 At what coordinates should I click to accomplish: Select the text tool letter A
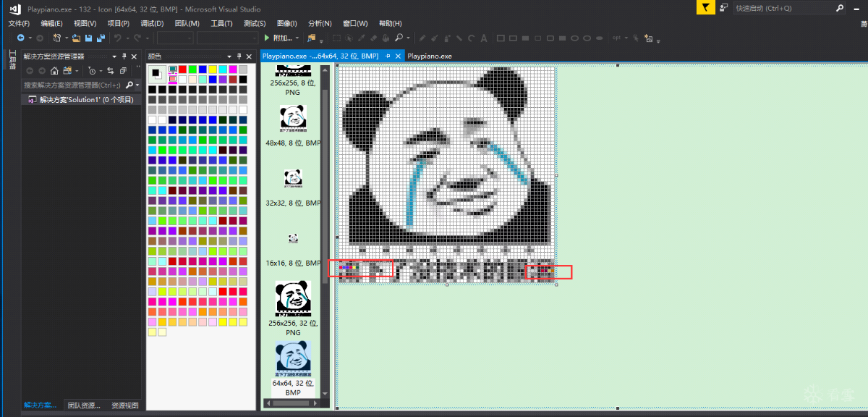[x=484, y=38]
